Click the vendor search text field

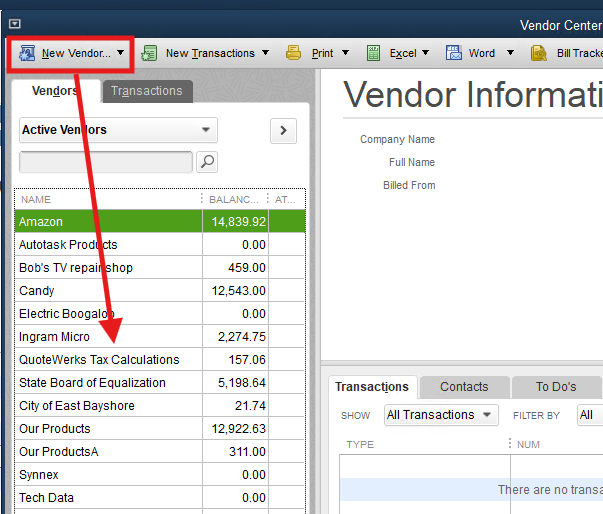pyautogui.click(x=106, y=161)
